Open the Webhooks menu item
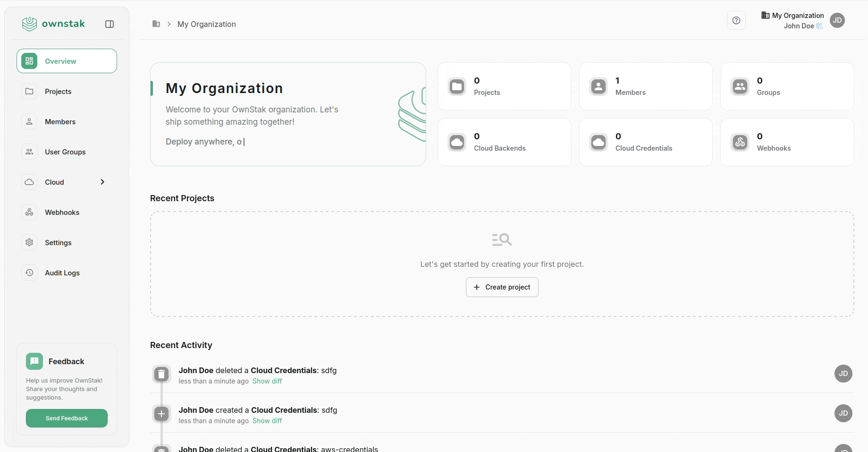 pos(67,212)
